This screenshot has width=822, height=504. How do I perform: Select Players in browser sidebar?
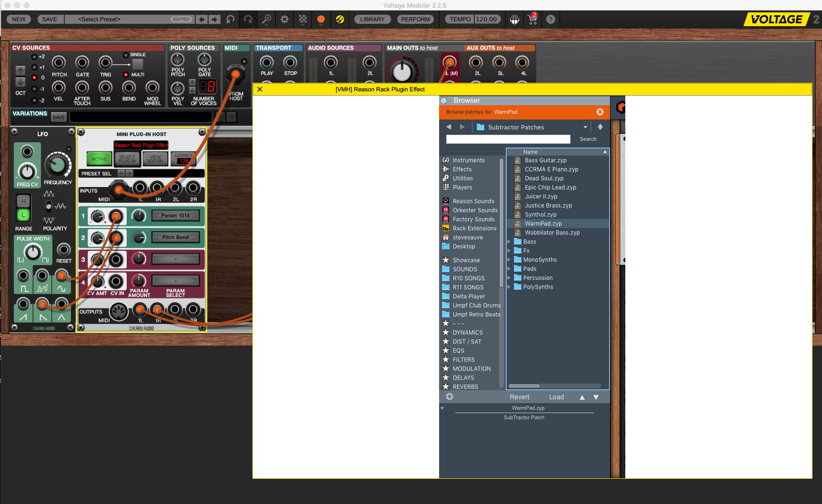pos(462,188)
